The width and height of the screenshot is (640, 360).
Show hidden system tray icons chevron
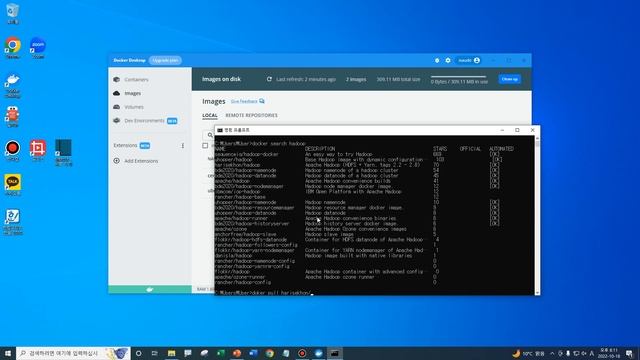coord(552,353)
